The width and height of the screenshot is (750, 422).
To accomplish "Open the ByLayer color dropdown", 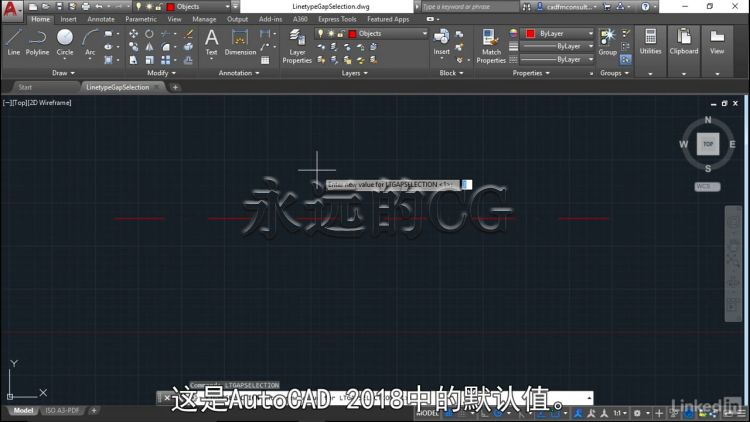I will coord(557,33).
